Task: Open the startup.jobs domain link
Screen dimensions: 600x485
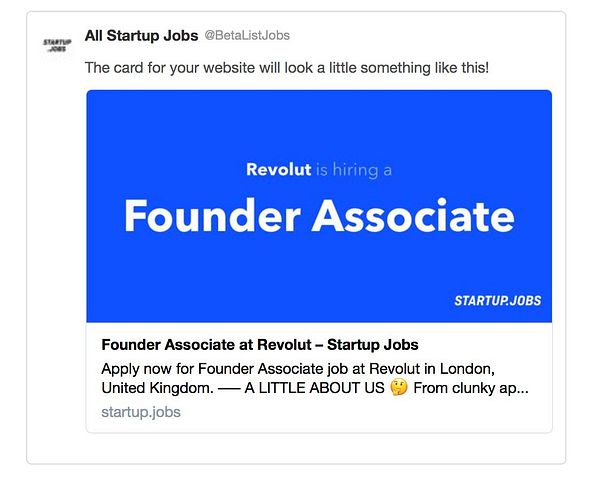Action: point(140,411)
